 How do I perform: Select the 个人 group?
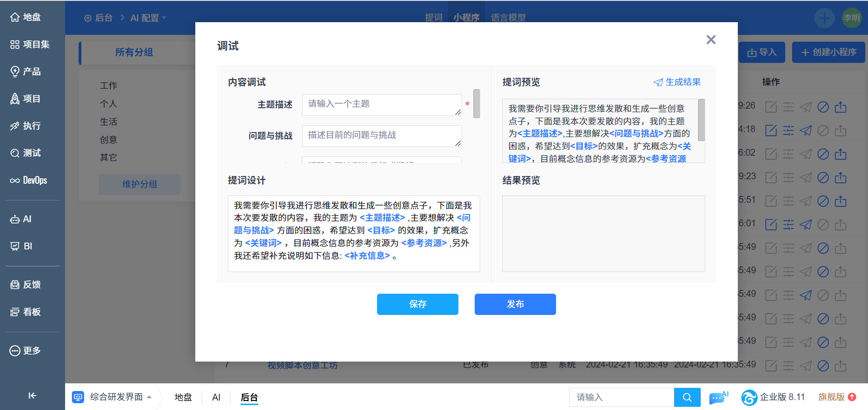tap(108, 104)
